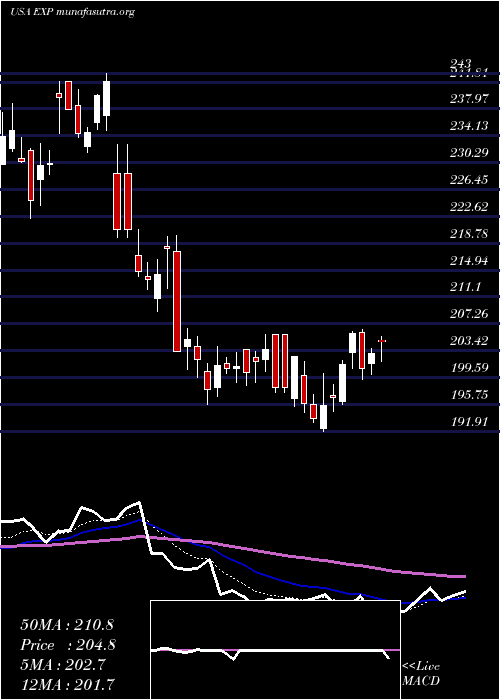Image resolution: width=500 pixels, height=700 pixels.
Task: Click the '50MA : 210.8' readout
Action: [x=67, y=625]
